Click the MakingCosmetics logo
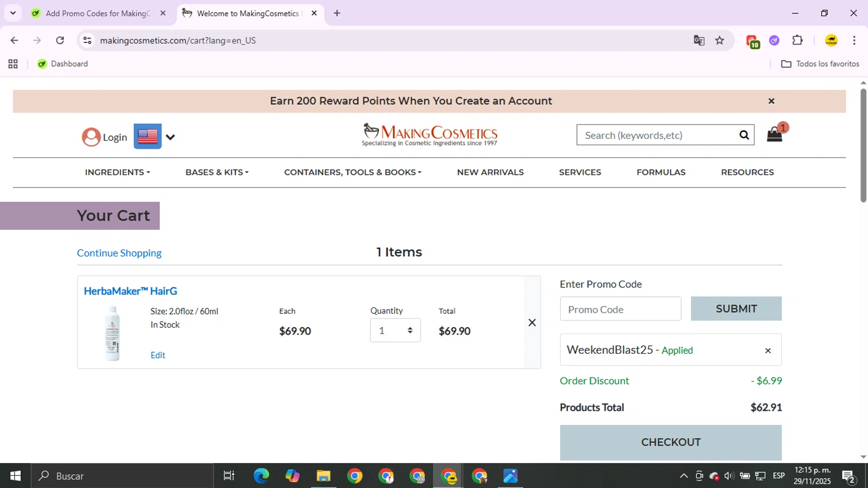Image resolution: width=868 pixels, height=488 pixels. coord(429,135)
